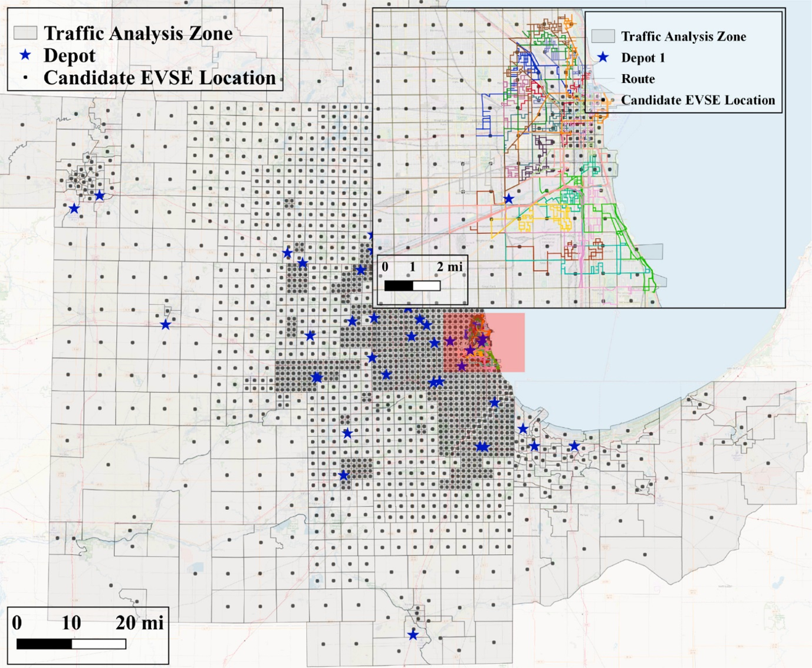Click the "Depot" label in the main legend
The height and width of the screenshot is (668, 812).
70,55
